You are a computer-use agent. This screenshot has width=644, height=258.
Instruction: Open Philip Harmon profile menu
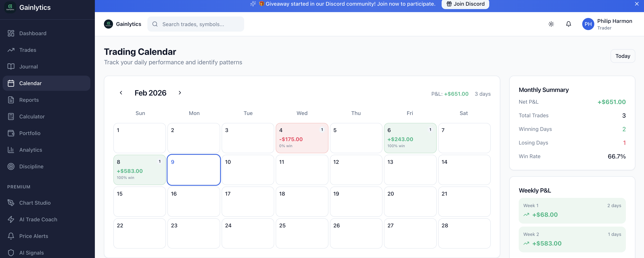coord(607,24)
